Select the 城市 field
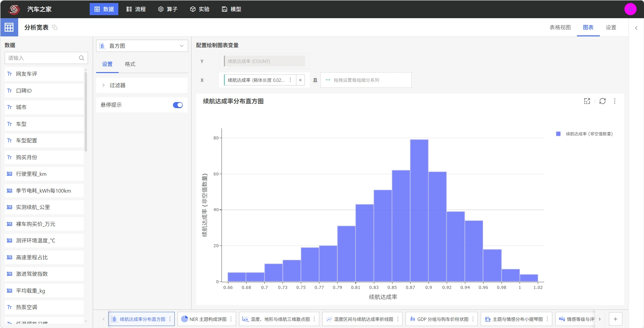Image resolution: width=644 pixels, height=328 pixels. [x=44, y=107]
